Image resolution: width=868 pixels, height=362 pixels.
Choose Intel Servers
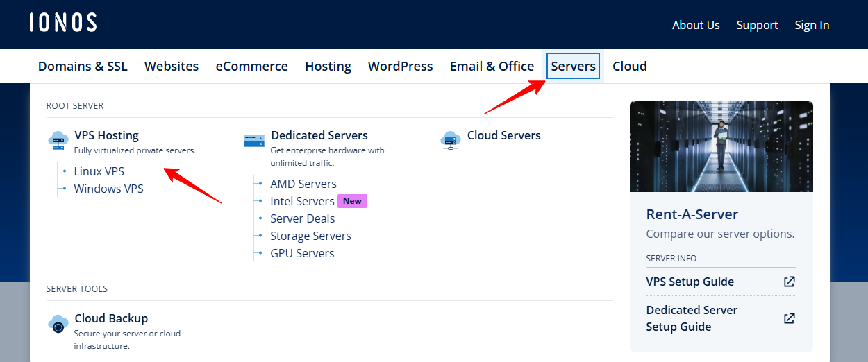coord(302,201)
